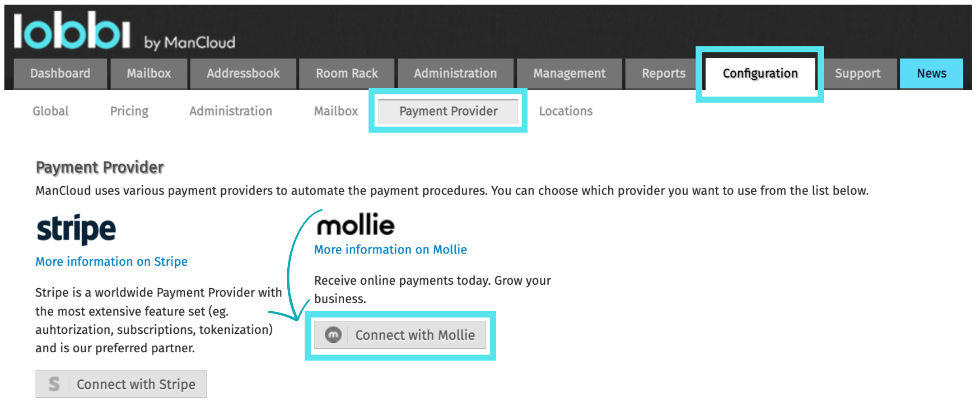Open the Support tab
The height and width of the screenshot is (415, 980).
[857, 74]
